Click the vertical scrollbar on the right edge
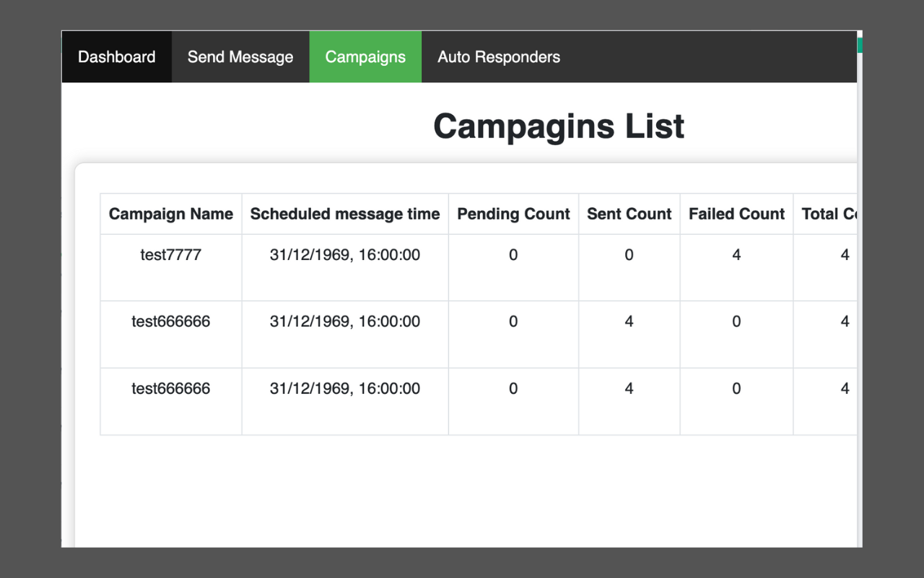 (860, 289)
